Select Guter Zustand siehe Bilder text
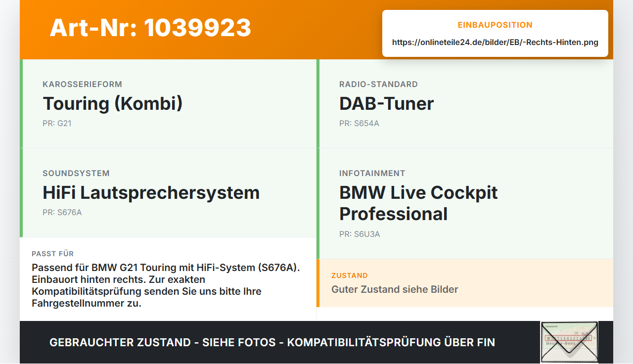This screenshot has width=633, height=364. click(x=395, y=289)
